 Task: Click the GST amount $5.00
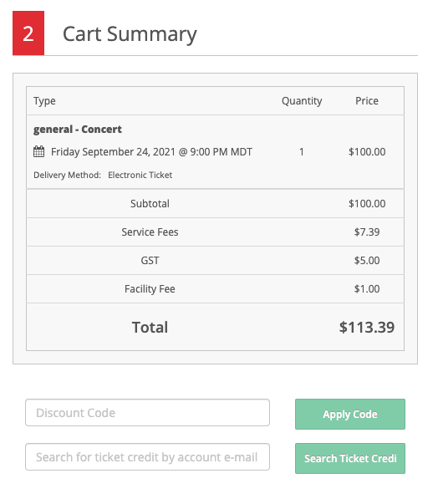pos(367,260)
